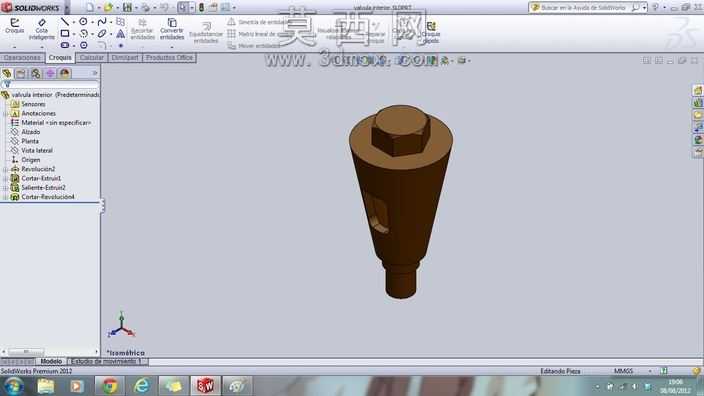Open Windows Start menu
The height and width of the screenshot is (396, 704).
pos(14,386)
